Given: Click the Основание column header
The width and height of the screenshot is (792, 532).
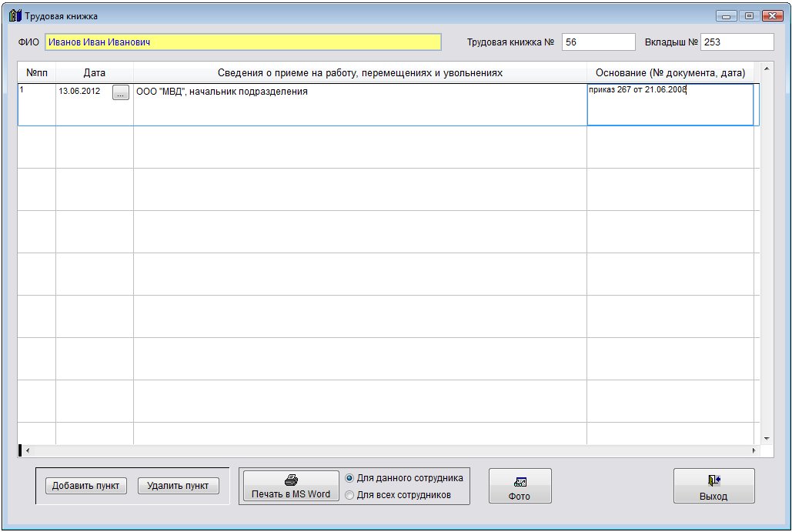Looking at the screenshot, I should point(670,72).
